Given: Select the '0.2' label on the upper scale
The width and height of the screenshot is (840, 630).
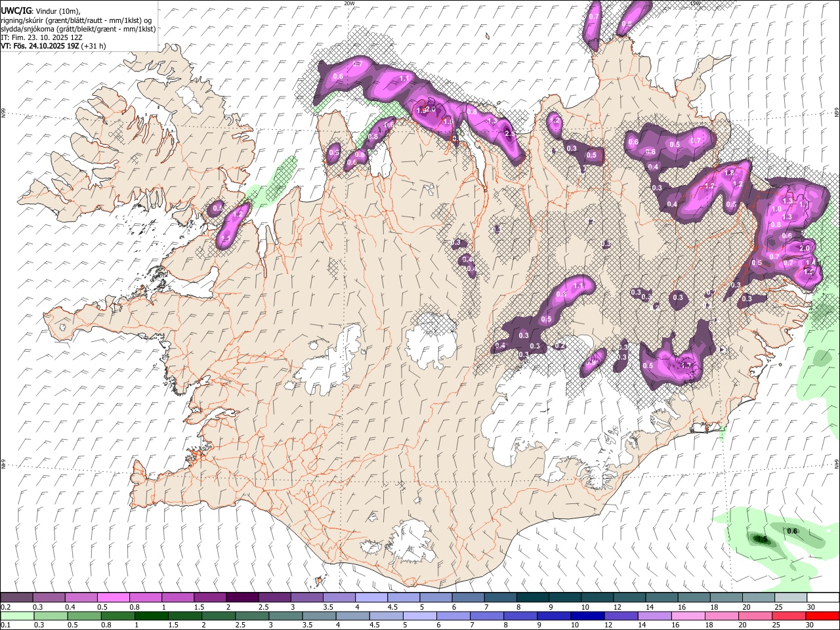Looking at the screenshot, I should [5, 607].
